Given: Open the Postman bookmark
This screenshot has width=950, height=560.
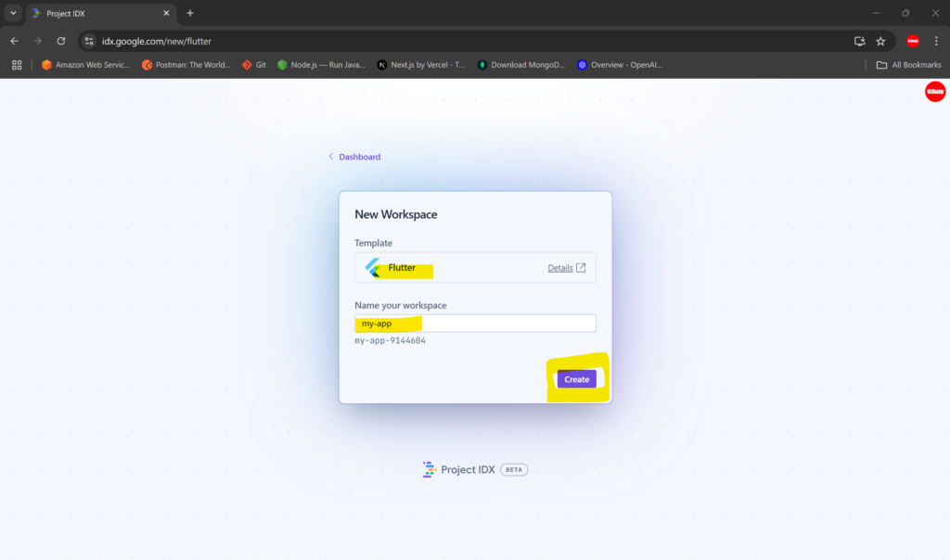Looking at the screenshot, I should (186, 65).
